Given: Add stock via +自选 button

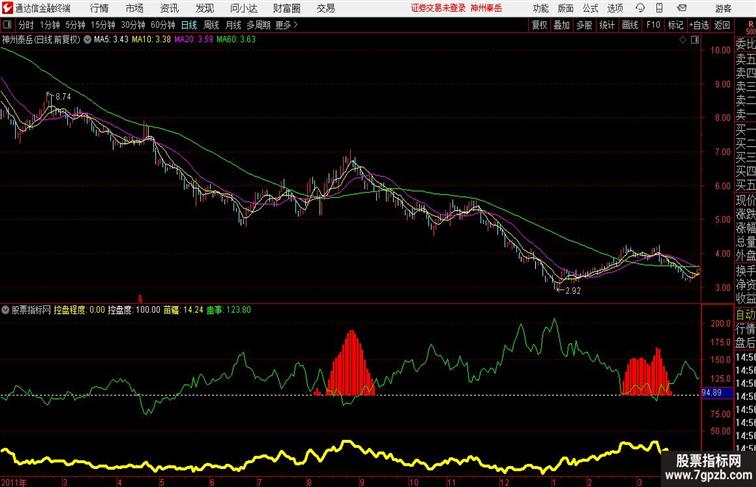Looking at the screenshot, I should click(x=699, y=25).
